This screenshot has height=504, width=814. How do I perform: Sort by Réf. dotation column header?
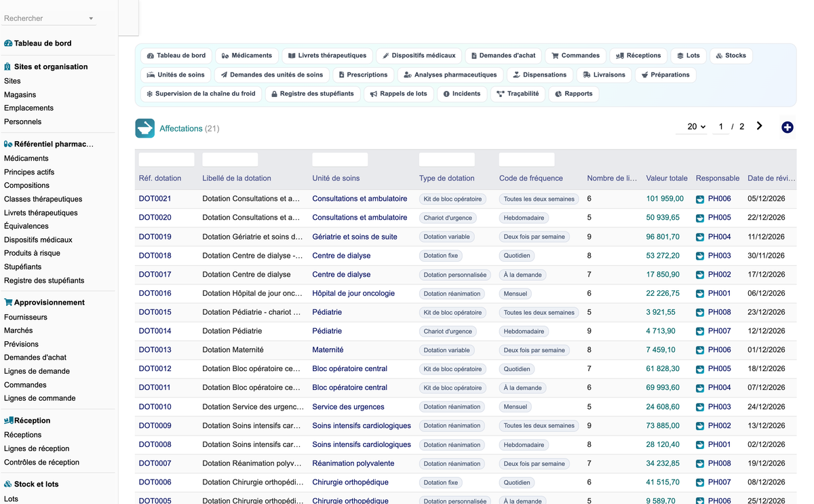pos(160,178)
